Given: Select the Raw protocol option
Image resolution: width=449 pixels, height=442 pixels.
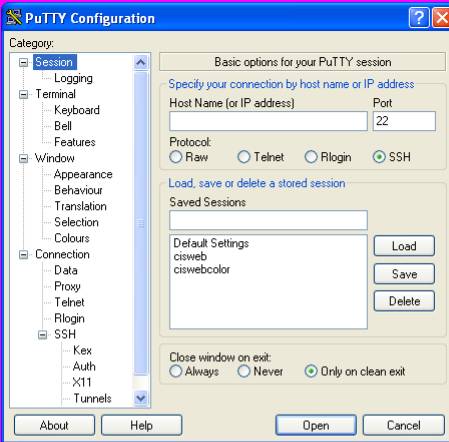Looking at the screenshot, I should (189, 157).
